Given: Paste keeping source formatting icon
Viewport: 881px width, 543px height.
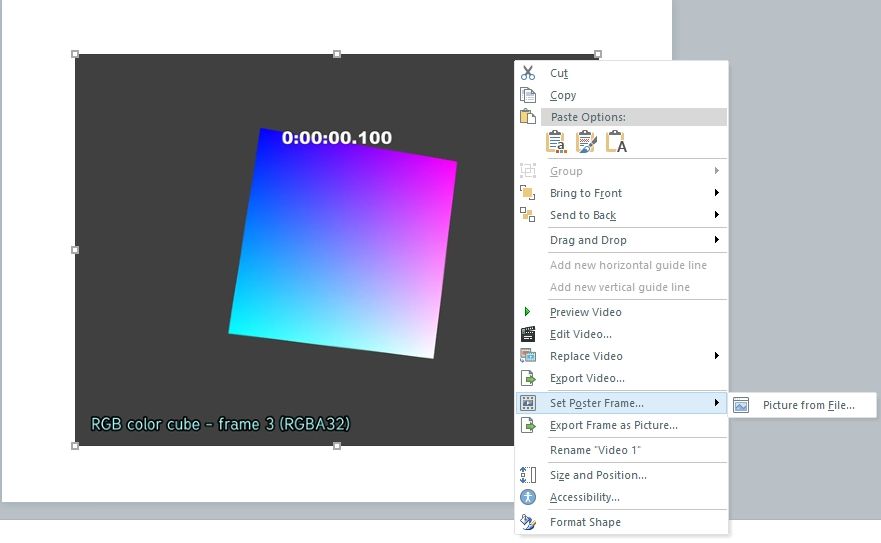Looking at the screenshot, I should [586, 142].
